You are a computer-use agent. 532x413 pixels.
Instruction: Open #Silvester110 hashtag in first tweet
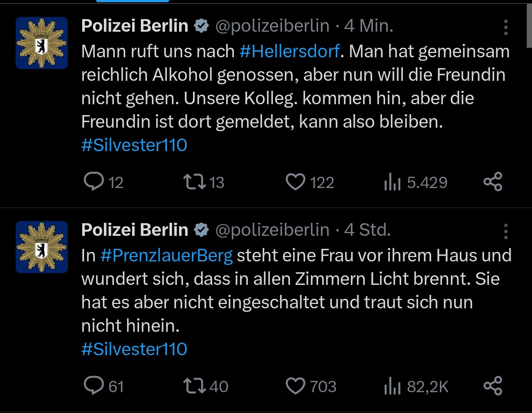coord(134,145)
